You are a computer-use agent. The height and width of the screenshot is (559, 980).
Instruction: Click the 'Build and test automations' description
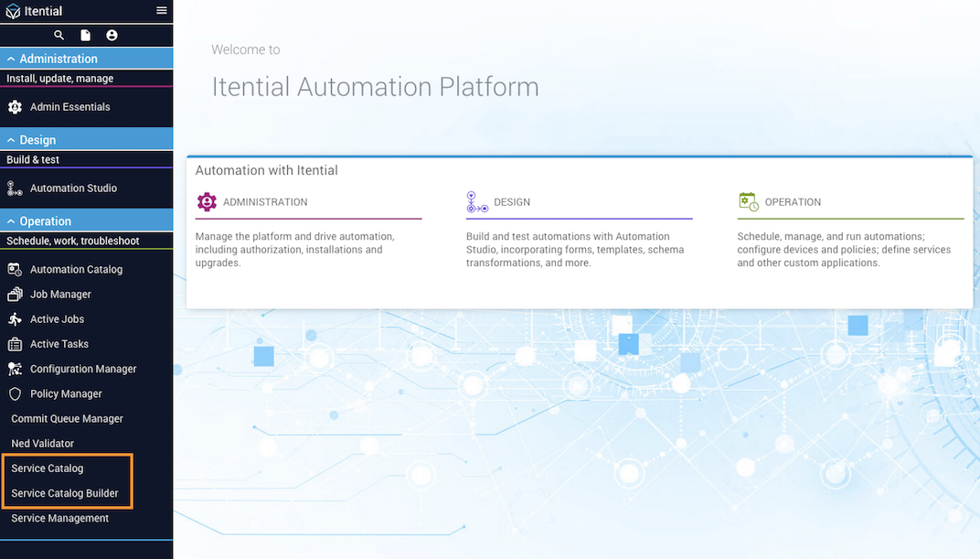tap(575, 250)
